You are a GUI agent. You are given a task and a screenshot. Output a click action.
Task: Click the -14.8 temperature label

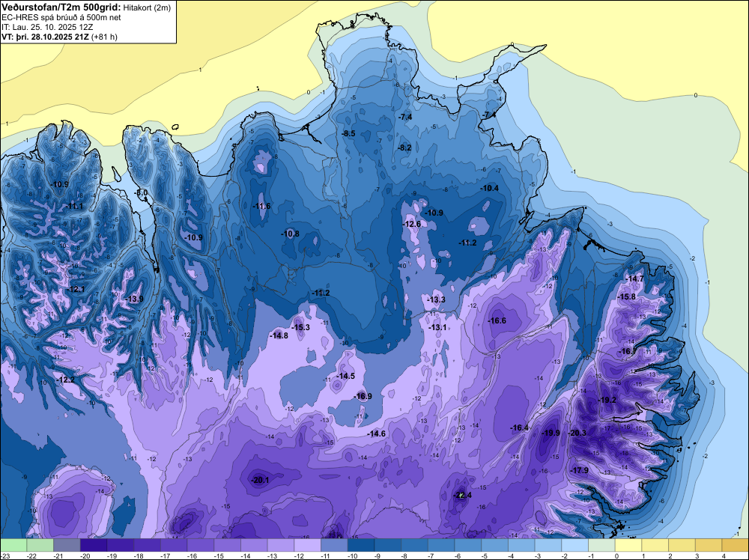click(x=279, y=335)
